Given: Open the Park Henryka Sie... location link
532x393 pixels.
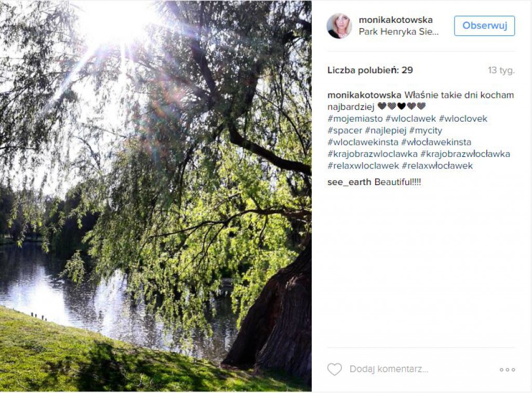Looking at the screenshot, I should click(398, 32).
